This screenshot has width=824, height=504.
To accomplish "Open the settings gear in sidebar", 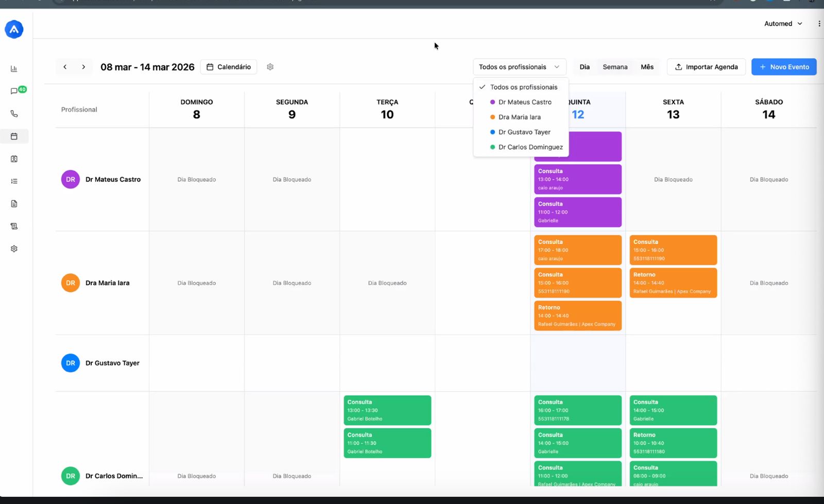I will tap(14, 249).
